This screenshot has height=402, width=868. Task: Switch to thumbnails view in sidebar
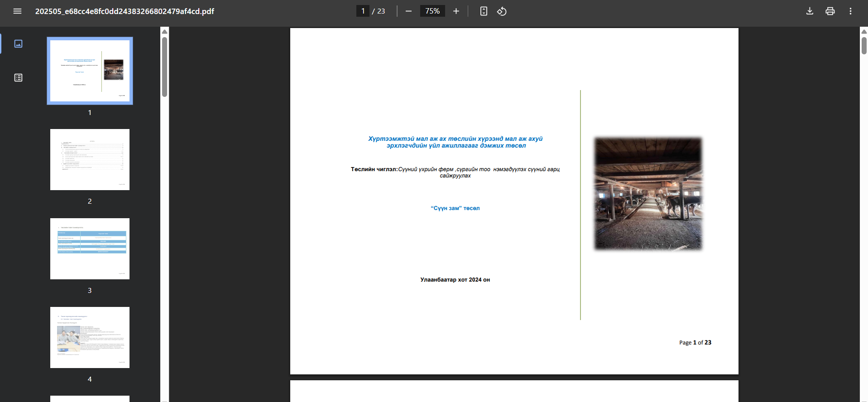coord(18,44)
